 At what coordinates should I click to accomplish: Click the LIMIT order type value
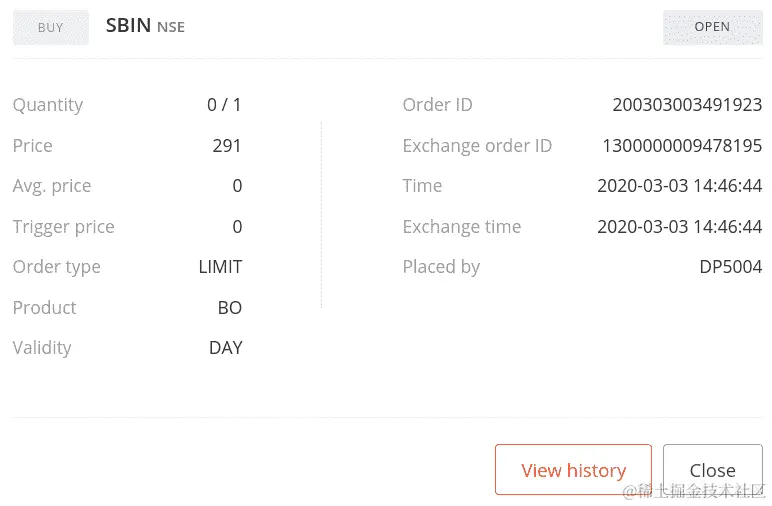220,267
